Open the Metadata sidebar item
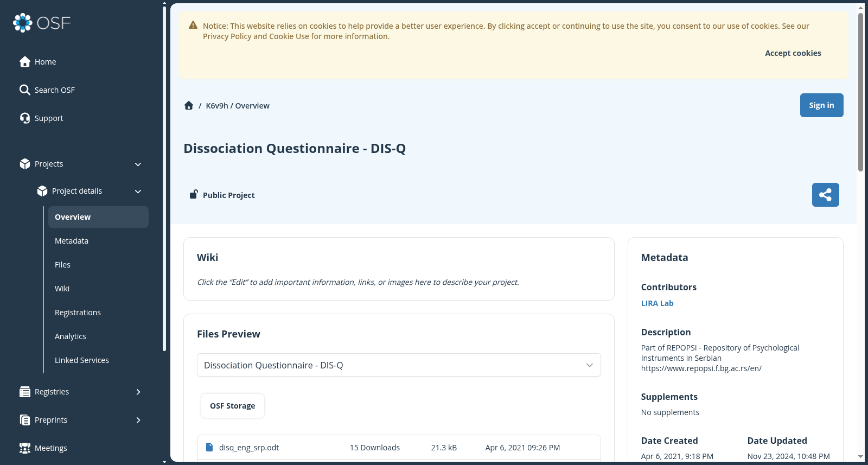868x465 pixels. tap(98, 241)
